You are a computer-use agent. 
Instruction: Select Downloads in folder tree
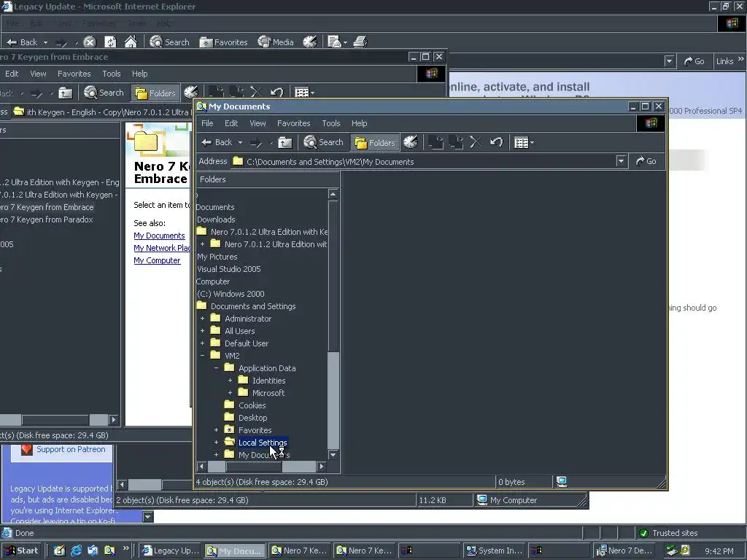216,219
